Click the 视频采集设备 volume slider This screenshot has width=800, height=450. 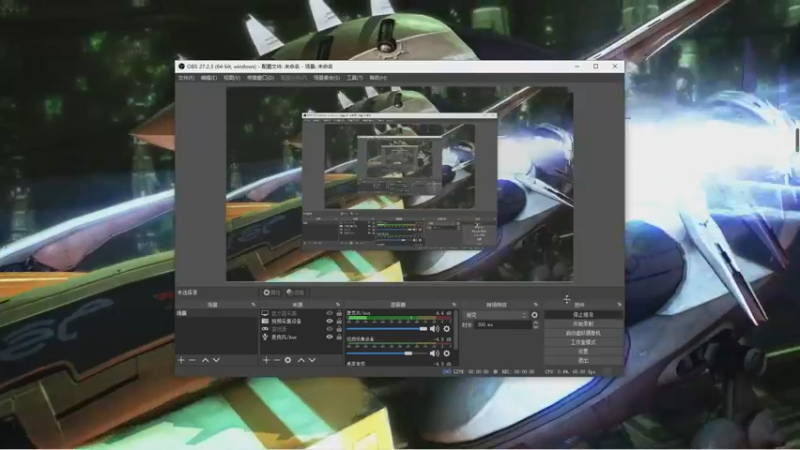tap(387, 353)
